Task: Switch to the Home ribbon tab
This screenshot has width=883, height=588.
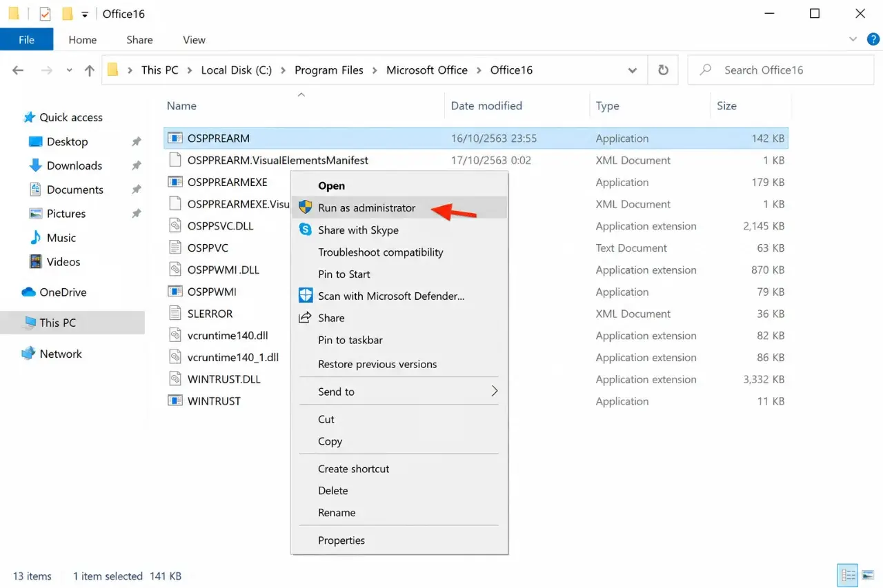Action: [82, 39]
